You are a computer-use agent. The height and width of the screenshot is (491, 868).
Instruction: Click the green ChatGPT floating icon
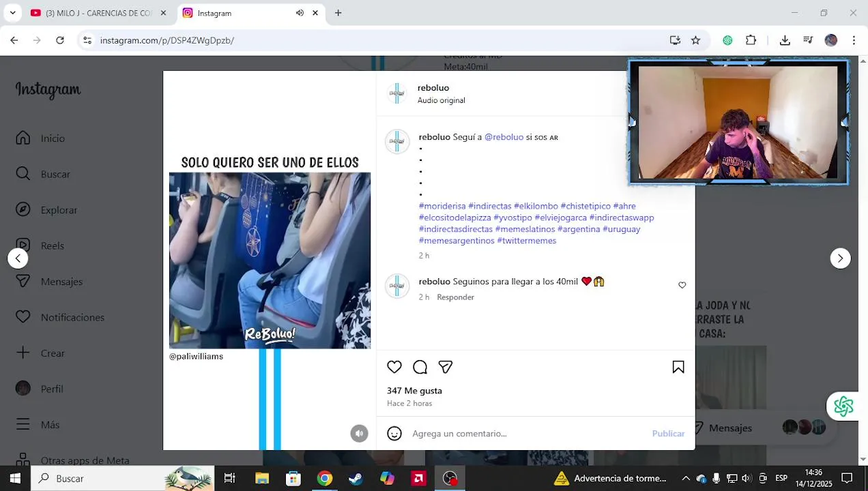[x=843, y=406]
